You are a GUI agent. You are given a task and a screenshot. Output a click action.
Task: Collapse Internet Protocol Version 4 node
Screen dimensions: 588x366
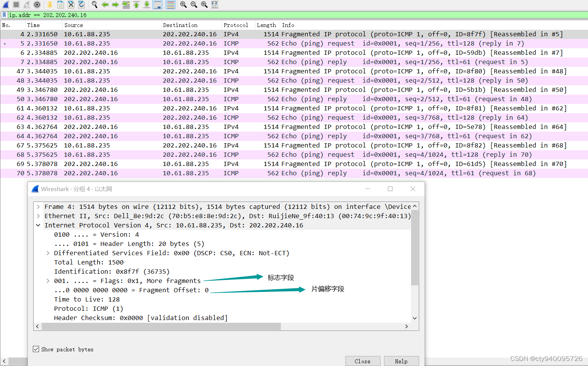pyautogui.click(x=38, y=225)
